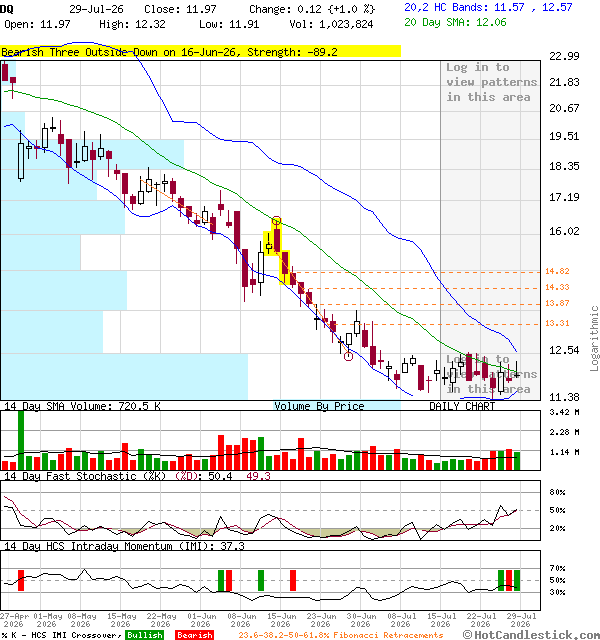Screen dimensions: 600x640
Task: Click the Volume By Price label
Action: 319,406
